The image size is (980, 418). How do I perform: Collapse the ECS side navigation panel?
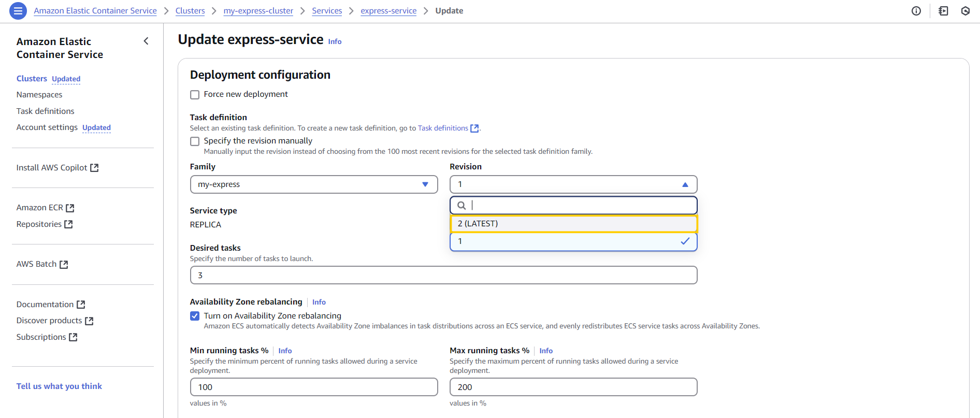[x=146, y=41]
